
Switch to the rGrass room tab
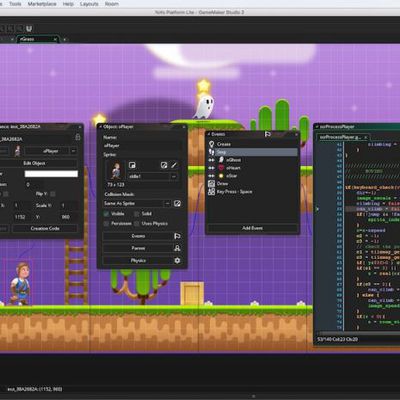(x=38, y=39)
